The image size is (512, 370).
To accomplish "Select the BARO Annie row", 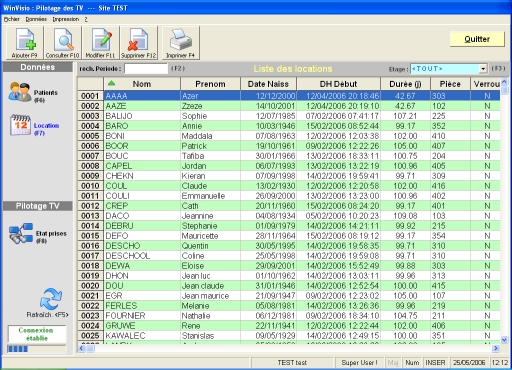I will point(289,126).
